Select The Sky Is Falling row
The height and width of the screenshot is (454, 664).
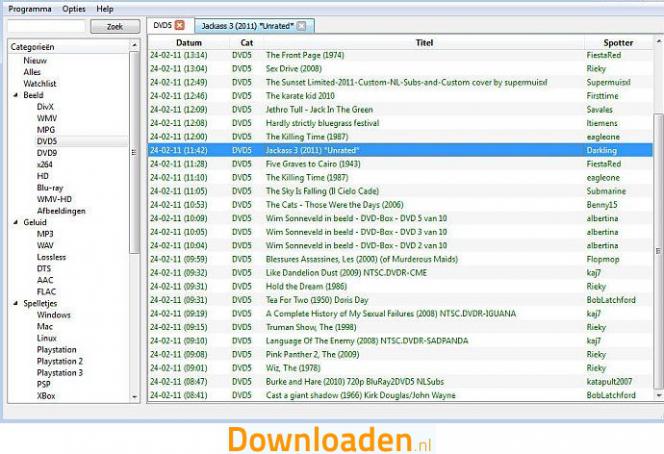tap(400, 191)
